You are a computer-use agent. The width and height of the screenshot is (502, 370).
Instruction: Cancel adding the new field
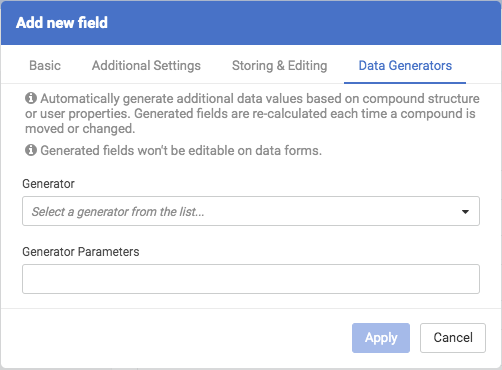pos(453,338)
